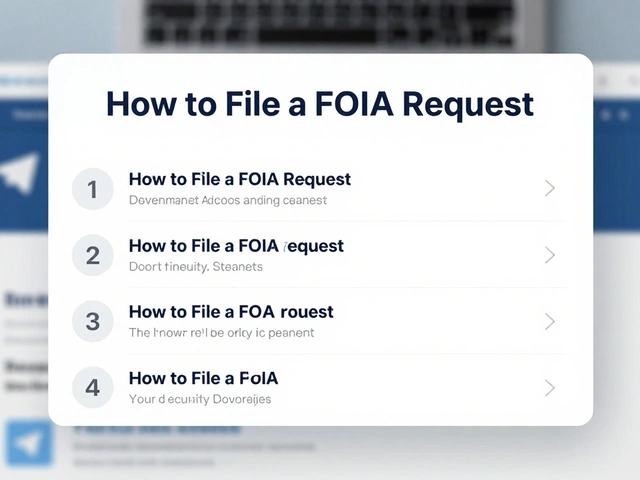
Task: Select the fourth item "How to File a FoIA"
Action: pyautogui.click(x=203, y=378)
